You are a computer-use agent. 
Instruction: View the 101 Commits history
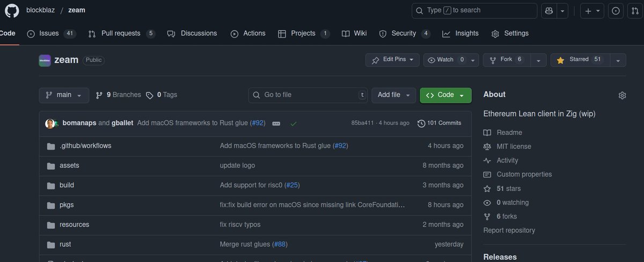tap(439, 123)
